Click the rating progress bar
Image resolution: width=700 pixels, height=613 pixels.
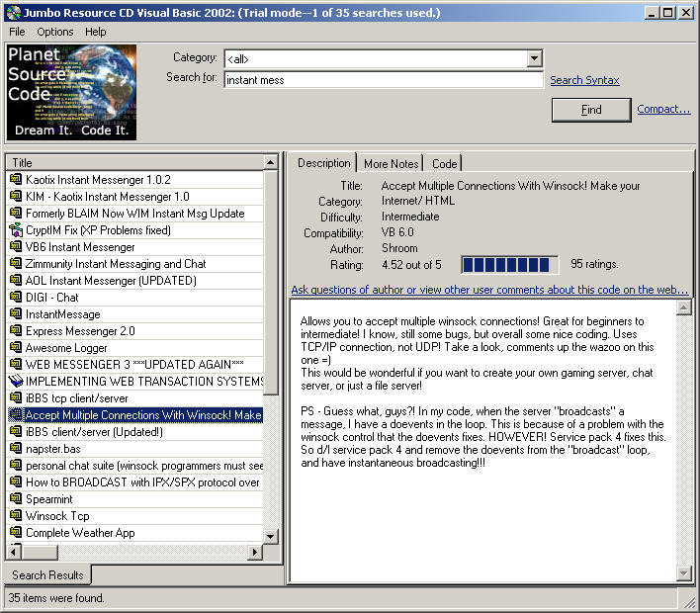[x=509, y=265]
